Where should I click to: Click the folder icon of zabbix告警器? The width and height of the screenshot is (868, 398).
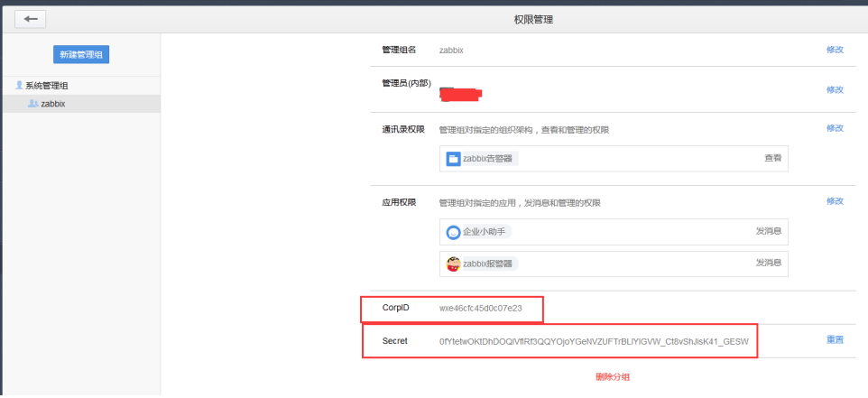453,159
